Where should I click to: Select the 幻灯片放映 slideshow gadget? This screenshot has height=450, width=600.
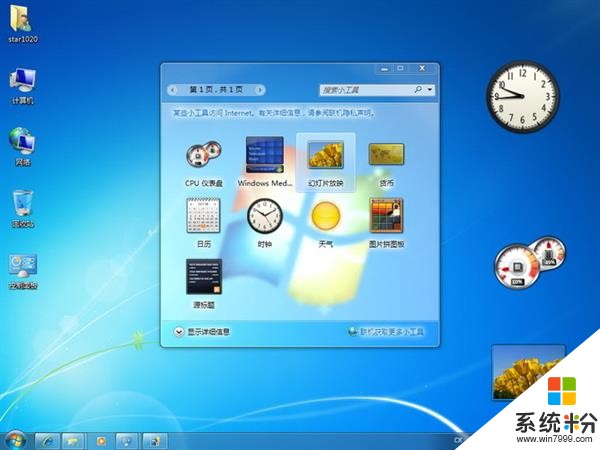tap(326, 162)
